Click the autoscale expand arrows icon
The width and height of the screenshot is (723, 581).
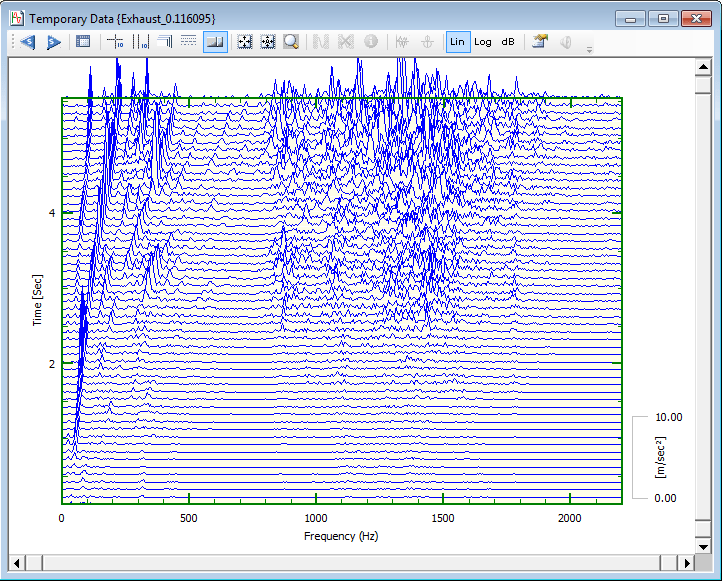[244, 42]
